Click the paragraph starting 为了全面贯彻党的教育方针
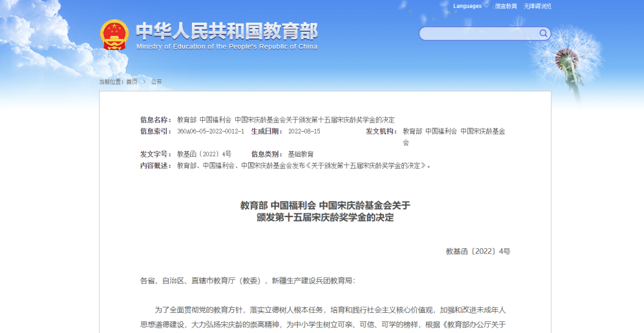 point(323,317)
